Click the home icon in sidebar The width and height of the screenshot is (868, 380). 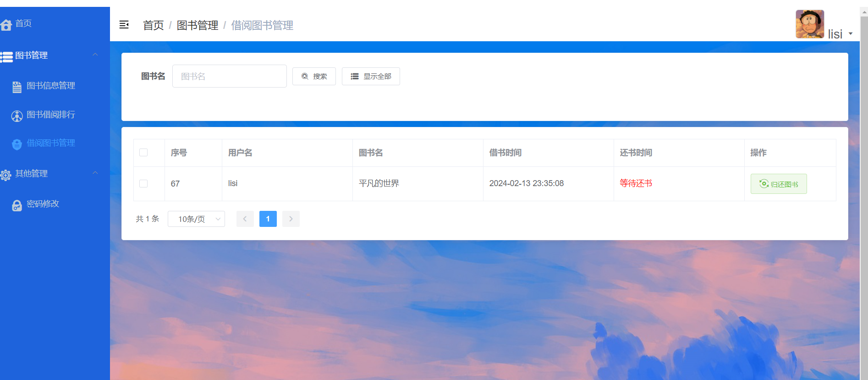tap(6, 25)
